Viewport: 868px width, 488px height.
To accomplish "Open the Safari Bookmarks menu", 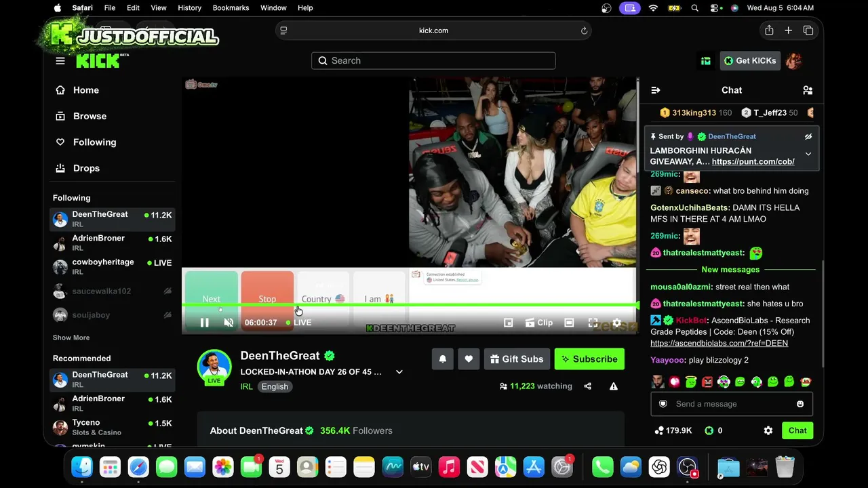I will click(231, 8).
